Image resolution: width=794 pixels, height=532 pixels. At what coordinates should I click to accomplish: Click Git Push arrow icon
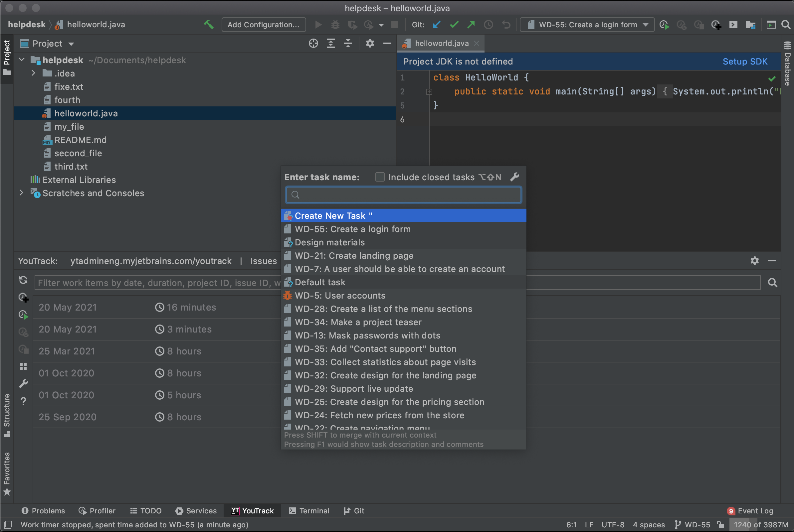click(471, 24)
